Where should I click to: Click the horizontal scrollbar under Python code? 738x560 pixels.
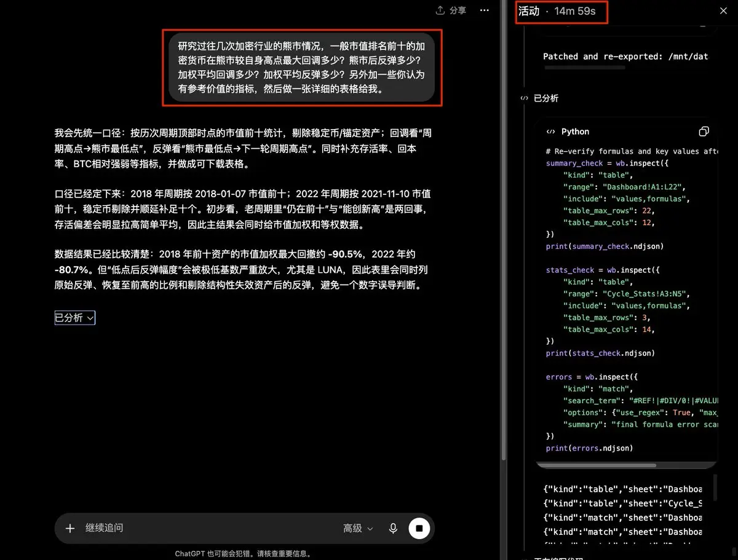click(597, 465)
